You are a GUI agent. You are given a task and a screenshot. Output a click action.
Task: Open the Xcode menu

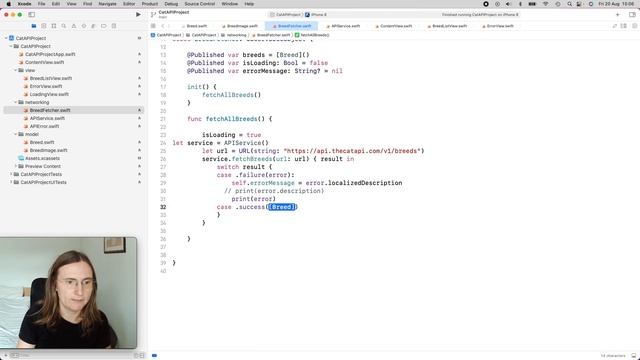[x=24, y=4]
